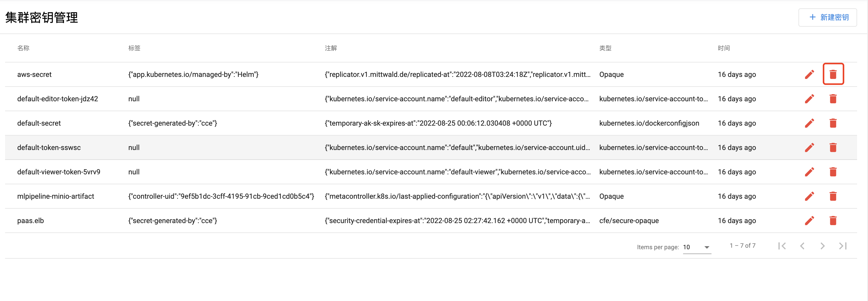The image size is (868, 301).
Task: Edit the default-token-sswsc secret
Action: click(x=809, y=147)
